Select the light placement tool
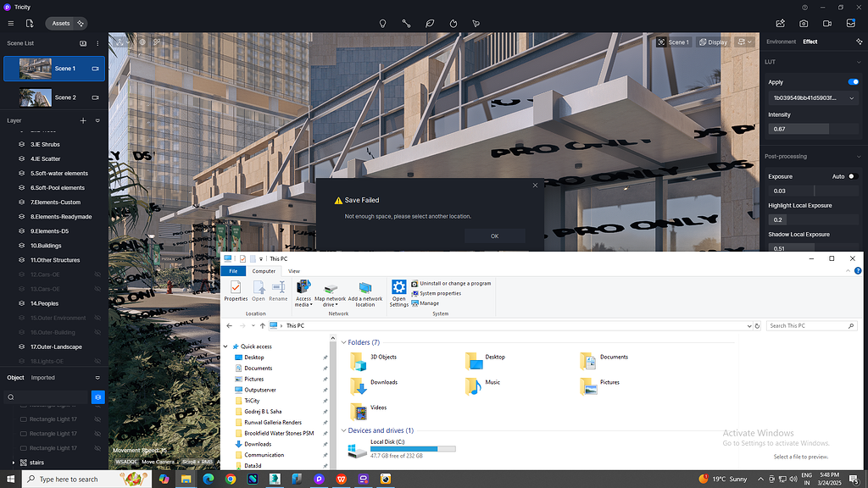The height and width of the screenshot is (488, 868). [382, 24]
